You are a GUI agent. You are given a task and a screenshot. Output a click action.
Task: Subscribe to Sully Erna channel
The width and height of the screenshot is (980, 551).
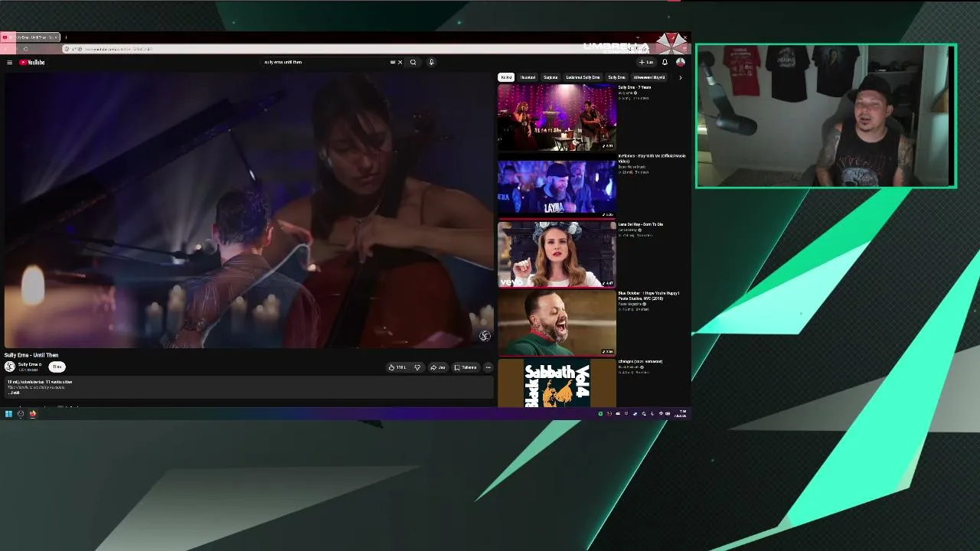(57, 367)
